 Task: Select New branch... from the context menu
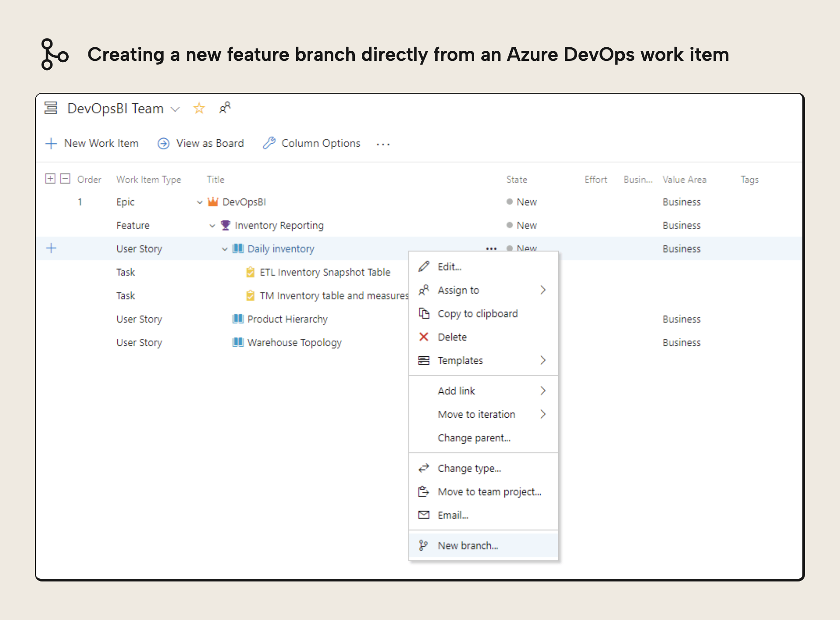[483, 546]
